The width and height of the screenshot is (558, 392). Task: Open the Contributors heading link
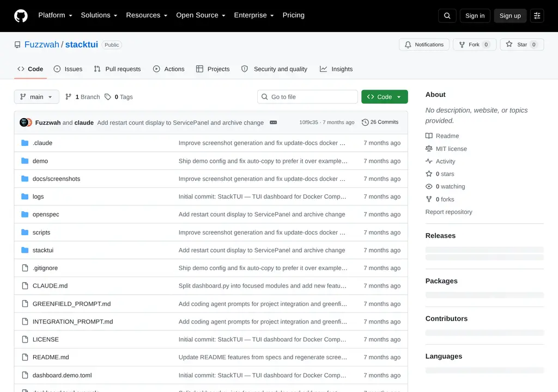tap(446, 318)
